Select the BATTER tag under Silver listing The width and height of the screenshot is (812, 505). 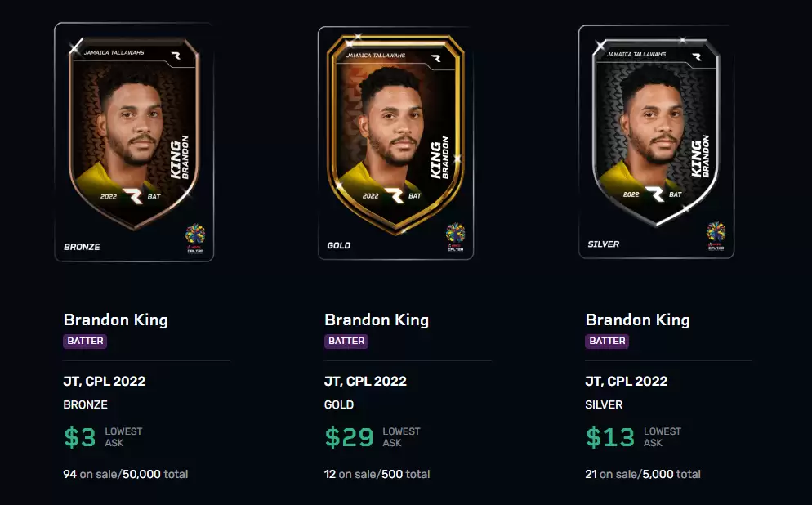(x=607, y=341)
